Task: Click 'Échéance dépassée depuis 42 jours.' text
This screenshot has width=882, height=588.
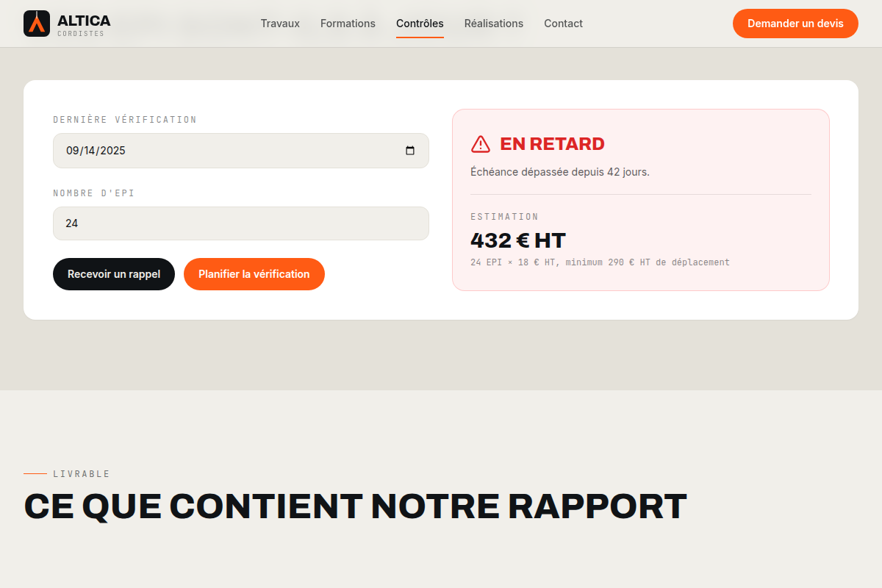Action: [560, 172]
